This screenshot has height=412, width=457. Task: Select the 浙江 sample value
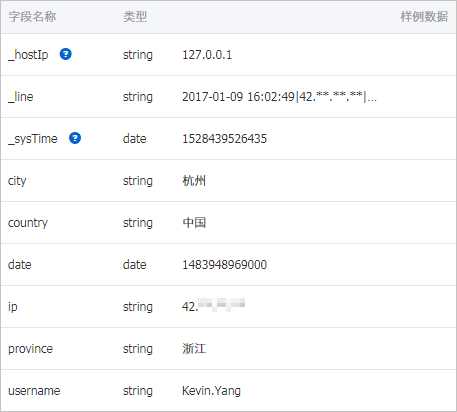pyautogui.click(x=194, y=349)
